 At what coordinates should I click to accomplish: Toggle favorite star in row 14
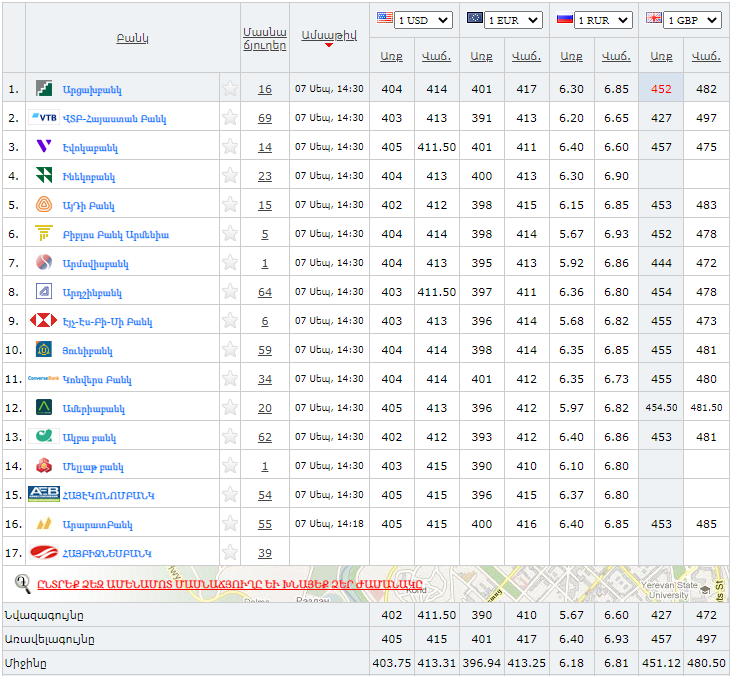pos(230,465)
